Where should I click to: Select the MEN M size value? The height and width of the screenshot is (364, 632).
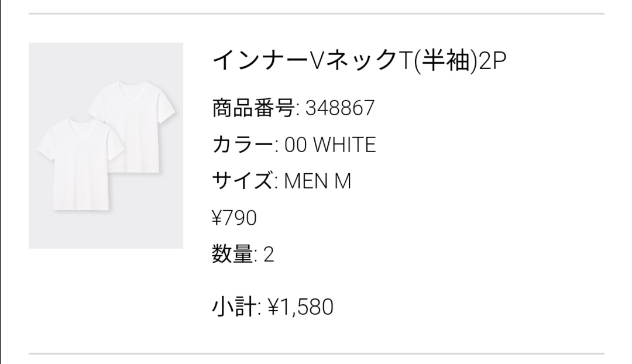pos(317,181)
